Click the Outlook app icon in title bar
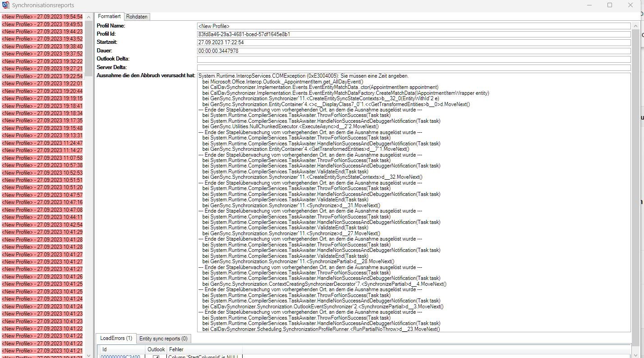 6,5
